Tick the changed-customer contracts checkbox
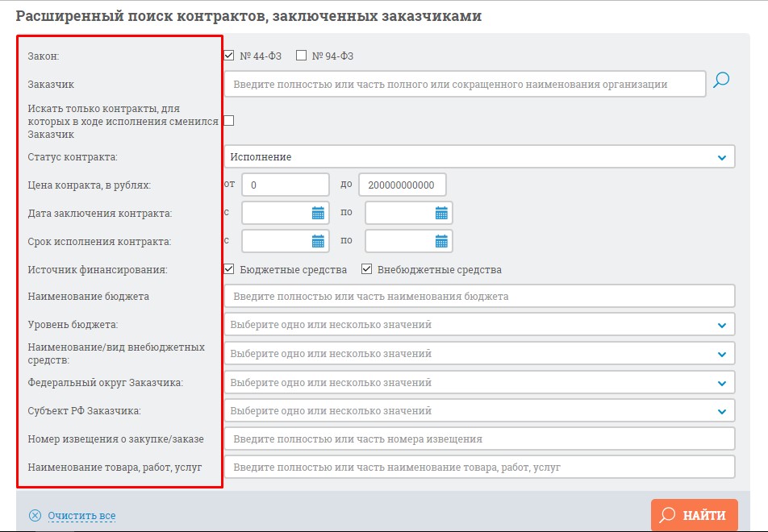 [229, 120]
